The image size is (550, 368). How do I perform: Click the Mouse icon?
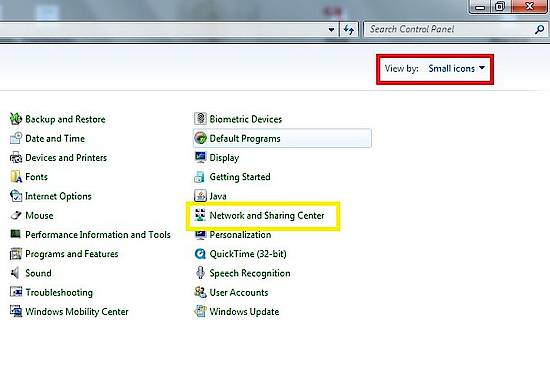[x=16, y=215]
